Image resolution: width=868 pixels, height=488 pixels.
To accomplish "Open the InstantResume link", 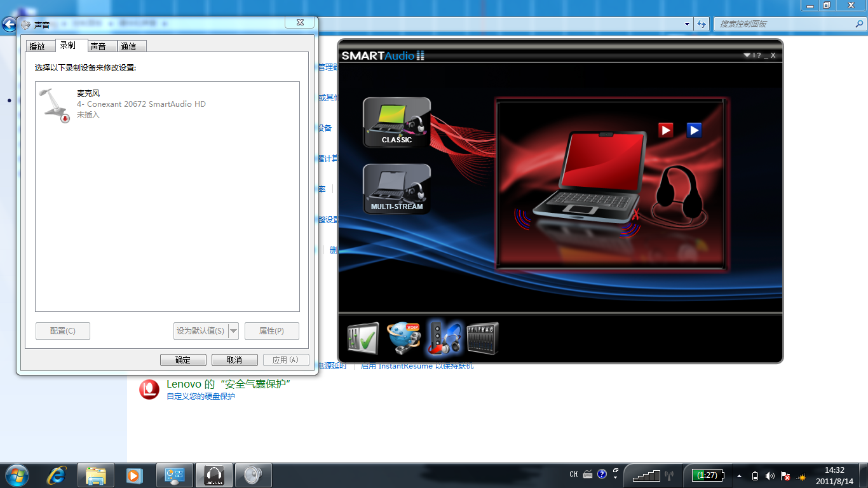I will (417, 366).
